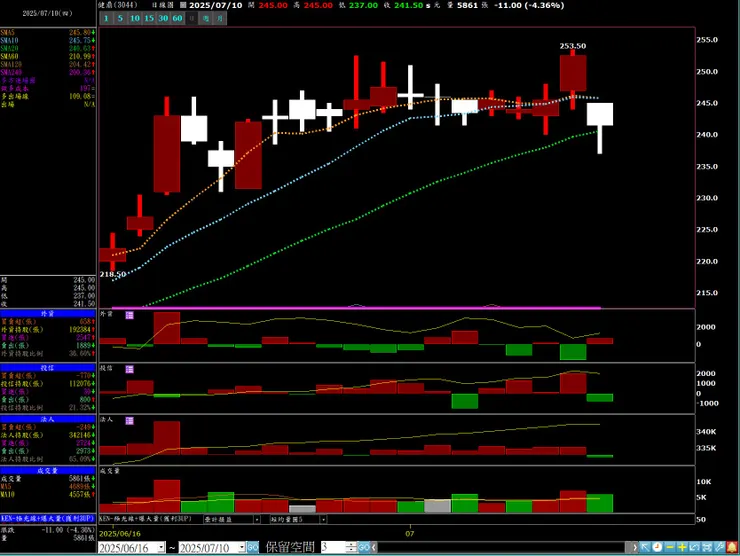Switch to 15-minute timeframe
Image resolution: width=740 pixels, height=556 pixels.
click(x=149, y=18)
